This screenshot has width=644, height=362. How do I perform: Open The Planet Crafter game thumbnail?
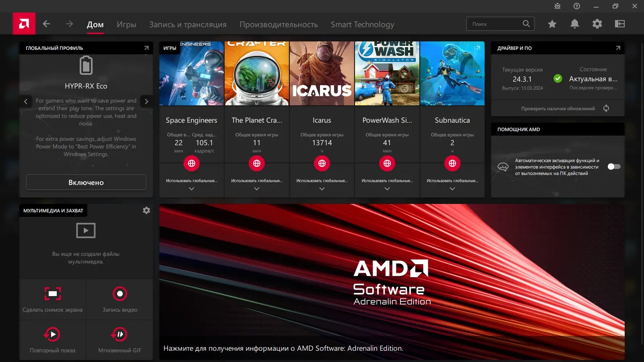[257, 74]
